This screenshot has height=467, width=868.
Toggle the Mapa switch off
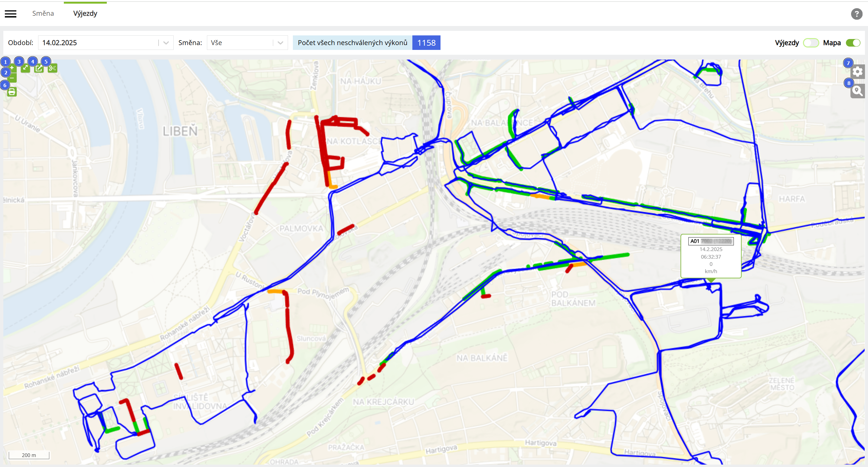pos(853,43)
